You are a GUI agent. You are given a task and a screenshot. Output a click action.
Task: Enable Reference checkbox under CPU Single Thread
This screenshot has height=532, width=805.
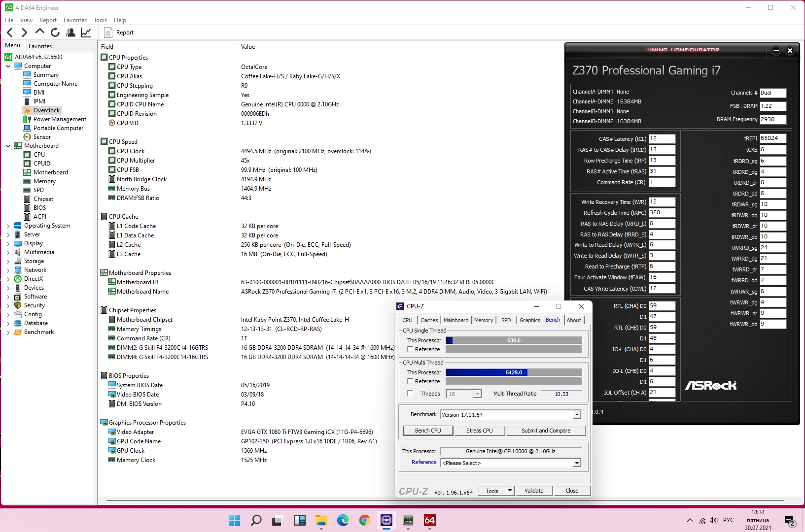pos(410,349)
